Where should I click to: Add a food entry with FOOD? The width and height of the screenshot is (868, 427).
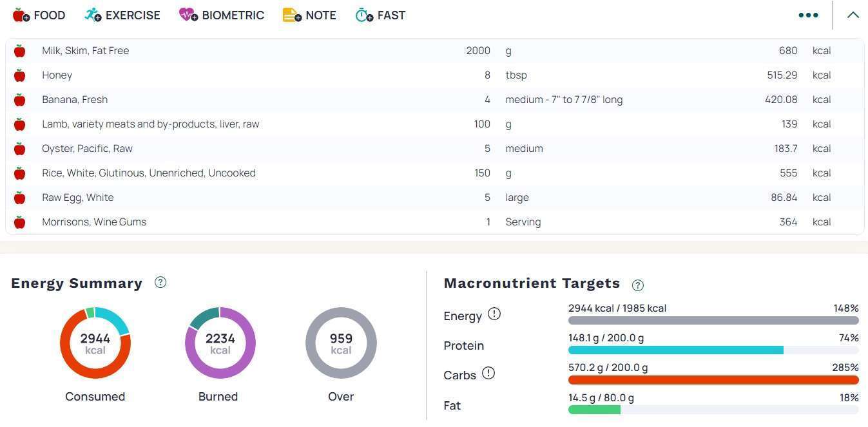pyautogui.click(x=39, y=15)
